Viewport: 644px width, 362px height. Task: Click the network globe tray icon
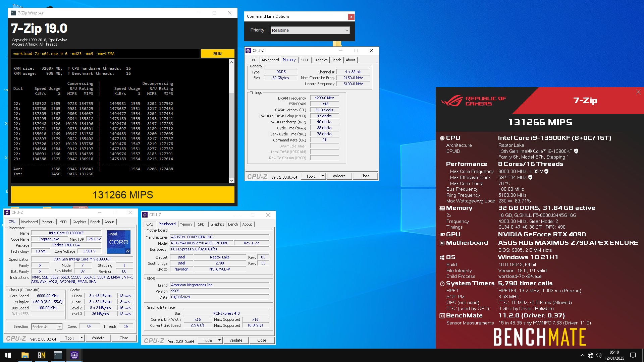(591, 355)
